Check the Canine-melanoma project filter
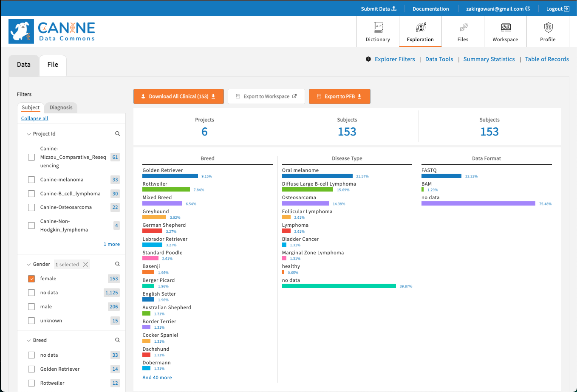This screenshot has width=577, height=392. (31, 179)
